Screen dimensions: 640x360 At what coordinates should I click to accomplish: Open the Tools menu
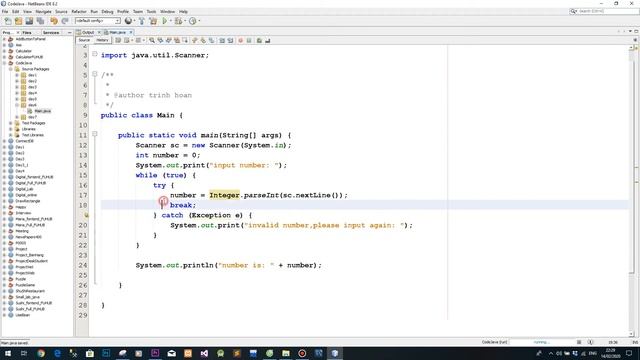pyautogui.click(x=151, y=11)
